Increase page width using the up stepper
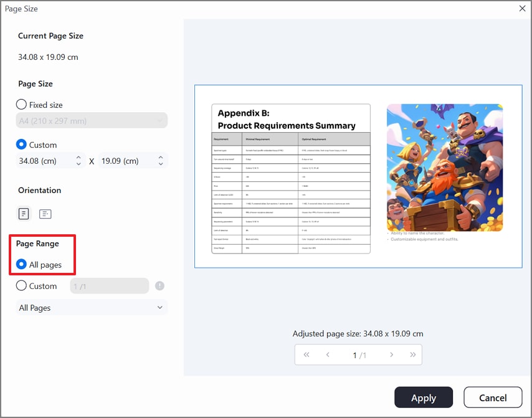The width and height of the screenshot is (532, 418). [78, 158]
